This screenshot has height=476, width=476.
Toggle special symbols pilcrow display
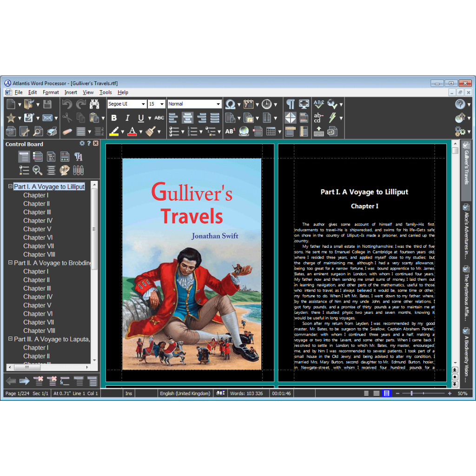291,104
